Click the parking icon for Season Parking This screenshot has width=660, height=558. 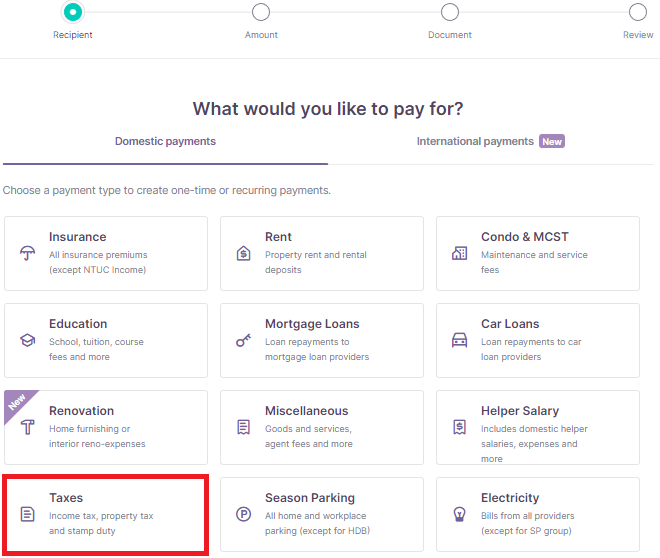[243, 514]
